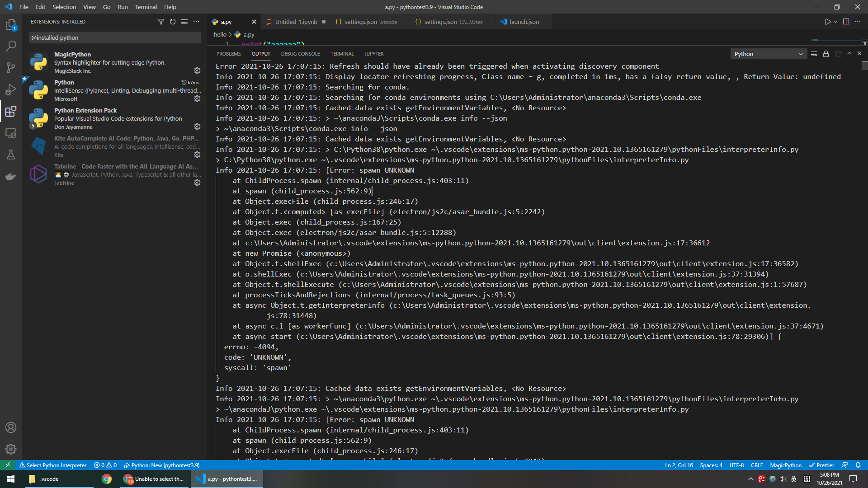Select the Python Extension Pack list item
Viewport: 868px width, 488px height.
[114, 118]
